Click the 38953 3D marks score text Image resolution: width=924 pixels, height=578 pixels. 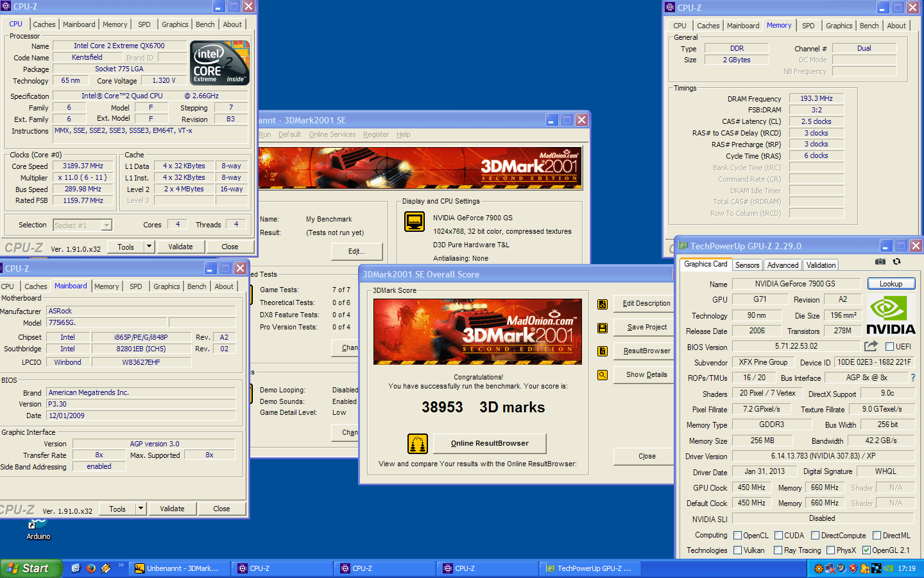(483, 408)
